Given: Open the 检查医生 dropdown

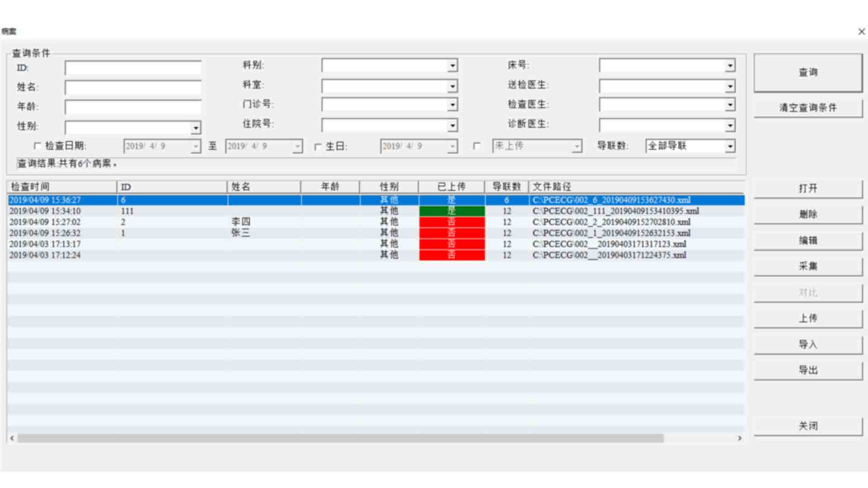Looking at the screenshot, I should [730, 105].
